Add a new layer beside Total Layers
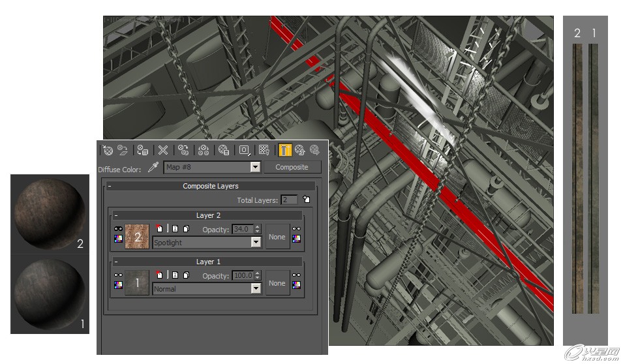 point(306,199)
